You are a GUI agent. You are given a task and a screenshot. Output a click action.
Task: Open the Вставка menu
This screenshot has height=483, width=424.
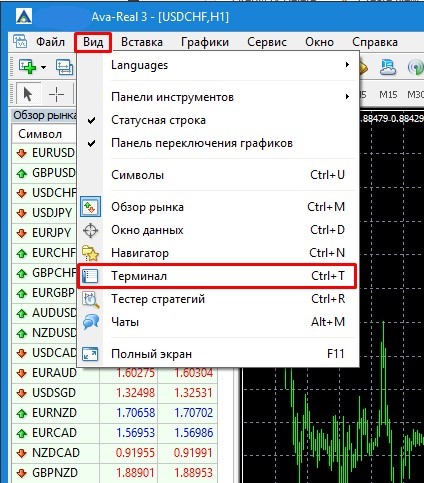[x=142, y=42]
